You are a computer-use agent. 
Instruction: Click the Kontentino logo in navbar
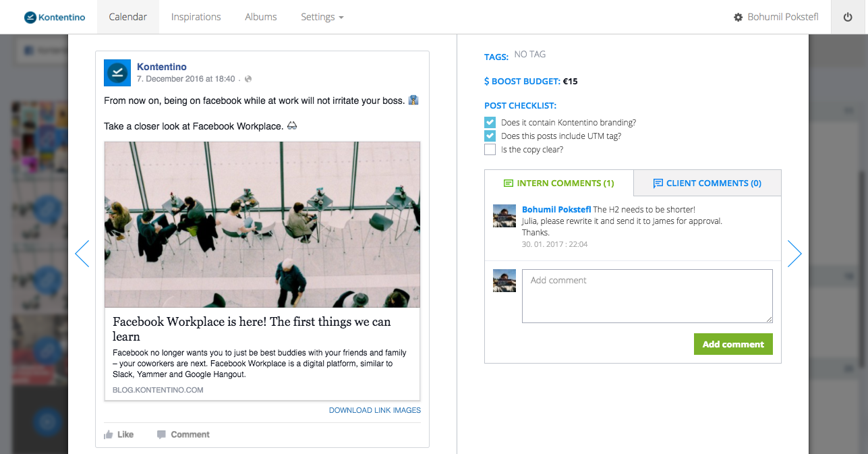54,17
